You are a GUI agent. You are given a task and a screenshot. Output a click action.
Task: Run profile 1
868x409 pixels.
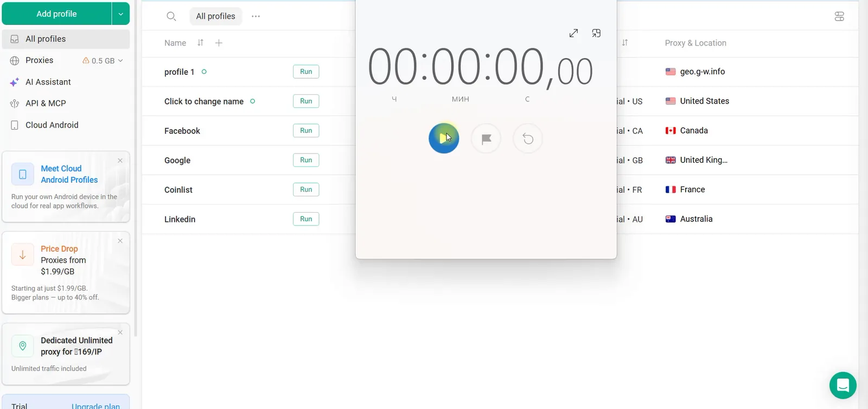[306, 72]
